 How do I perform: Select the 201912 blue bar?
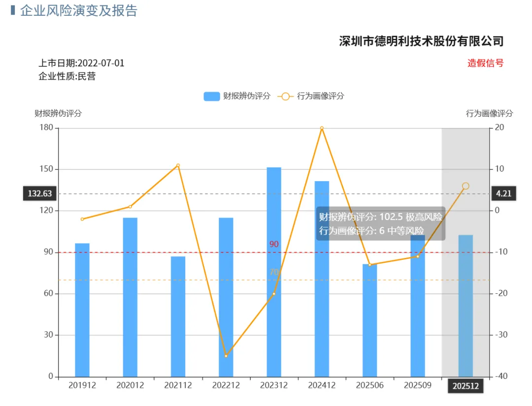pos(82,310)
